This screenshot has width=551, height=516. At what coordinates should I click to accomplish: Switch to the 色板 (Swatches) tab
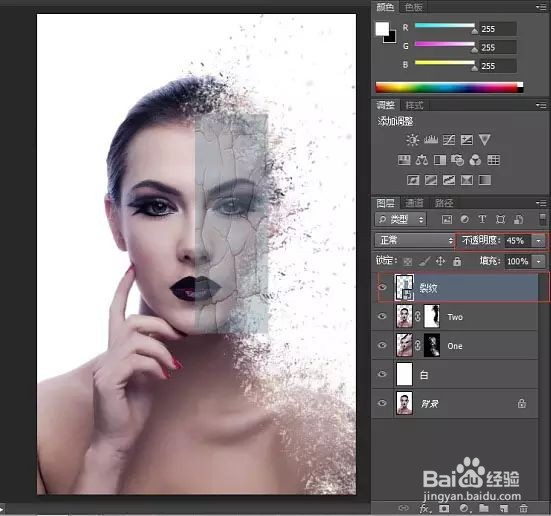[414, 7]
